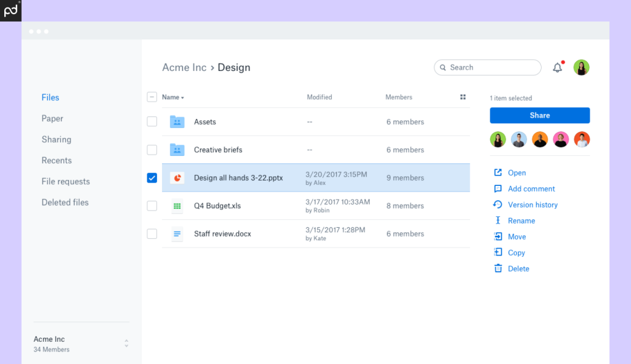Open Paper in the sidebar

(x=52, y=118)
